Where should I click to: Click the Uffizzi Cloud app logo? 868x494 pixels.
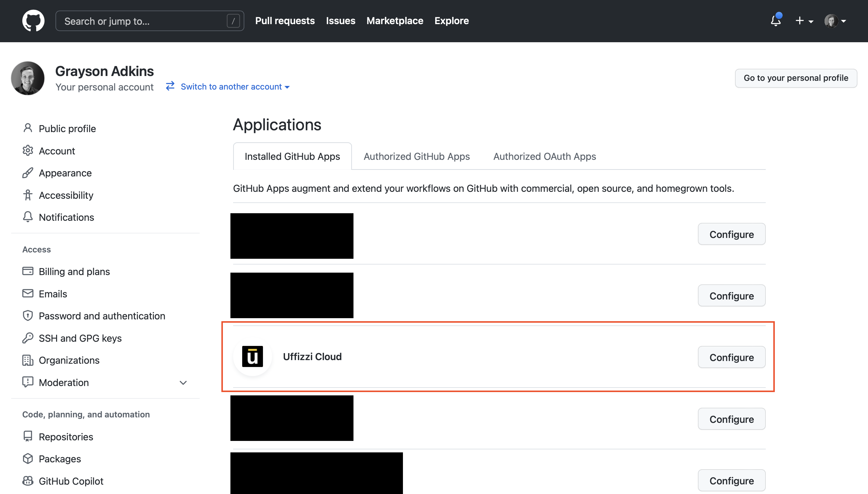click(x=252, y=356)
